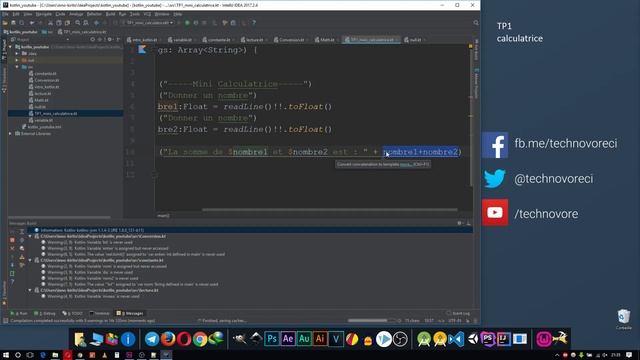Open Opera from the dock
Image resolution: width=640 pixels, height=360 pixels.
click(x=184, y=339)
